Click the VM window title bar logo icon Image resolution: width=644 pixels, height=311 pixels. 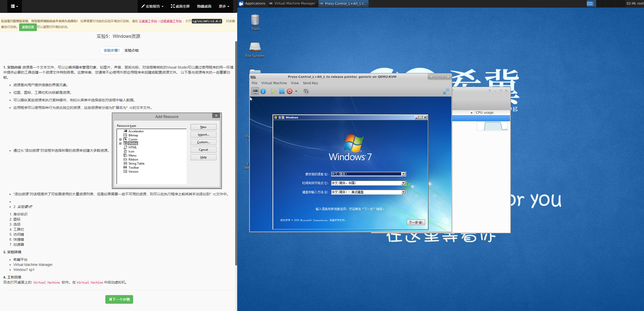(x=253, y=77)
